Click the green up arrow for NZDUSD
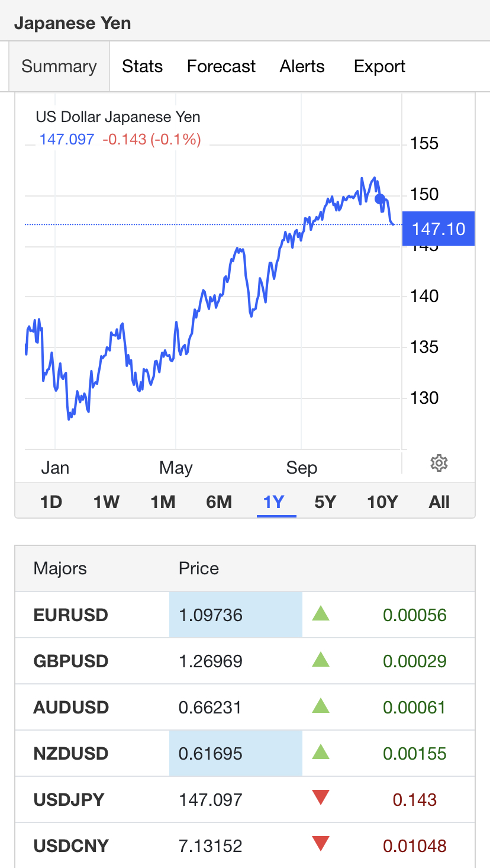This screenshot has width=490, height=868. [320, 752]
